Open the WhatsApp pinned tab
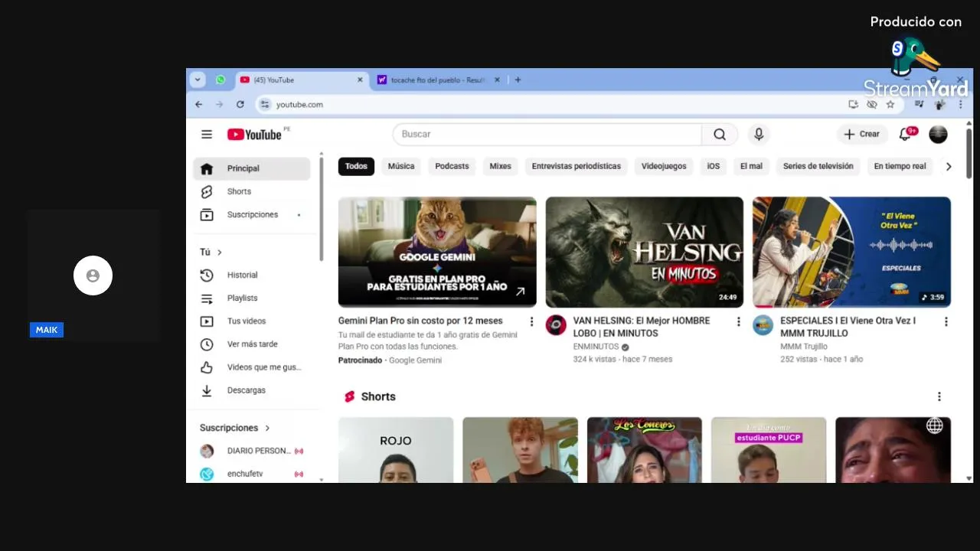This screenshot has height=551, width=980. 220,80
